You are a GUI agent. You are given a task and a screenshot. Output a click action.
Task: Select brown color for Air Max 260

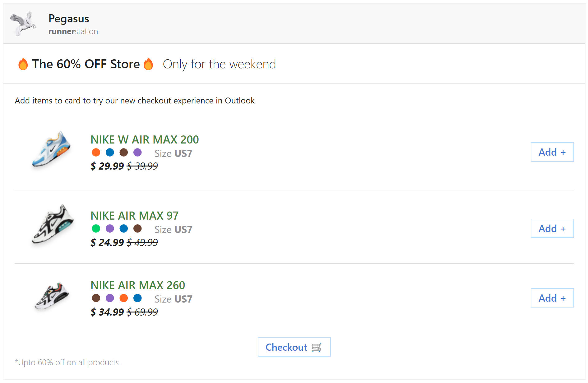(96, 298)
